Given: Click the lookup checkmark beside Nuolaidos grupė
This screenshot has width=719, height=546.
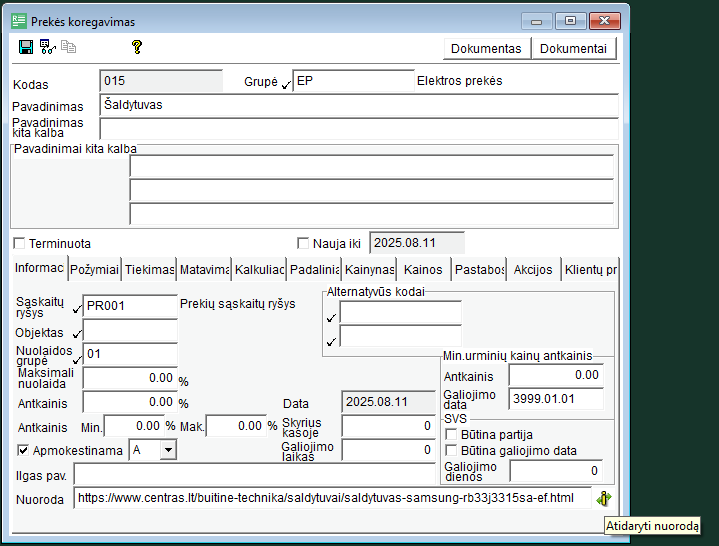Looking at the screenshot, I should 77,357.
